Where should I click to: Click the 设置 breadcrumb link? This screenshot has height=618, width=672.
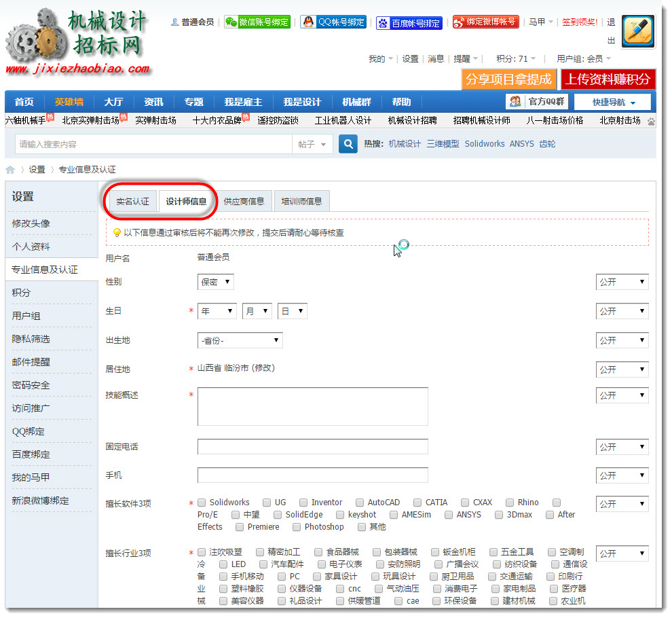tap(37, 169)
